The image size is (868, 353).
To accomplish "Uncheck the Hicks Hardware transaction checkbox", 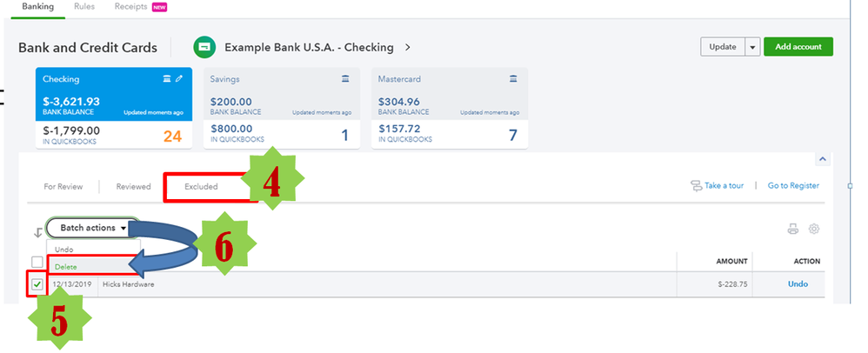I will 37,284.
